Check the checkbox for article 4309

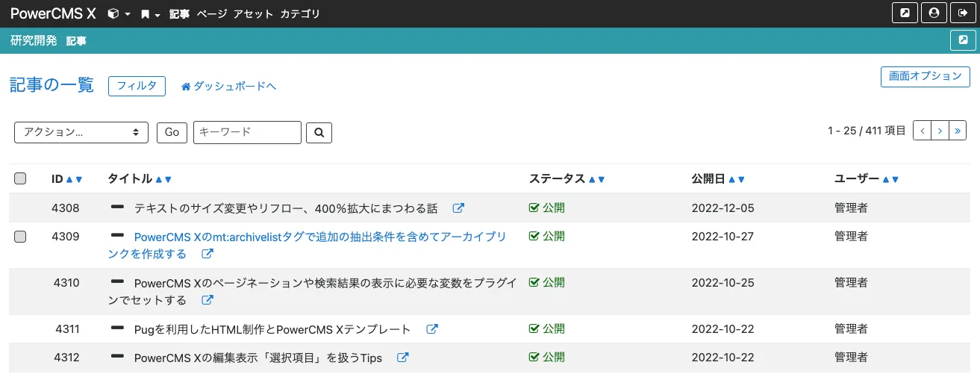coord(20,237)
